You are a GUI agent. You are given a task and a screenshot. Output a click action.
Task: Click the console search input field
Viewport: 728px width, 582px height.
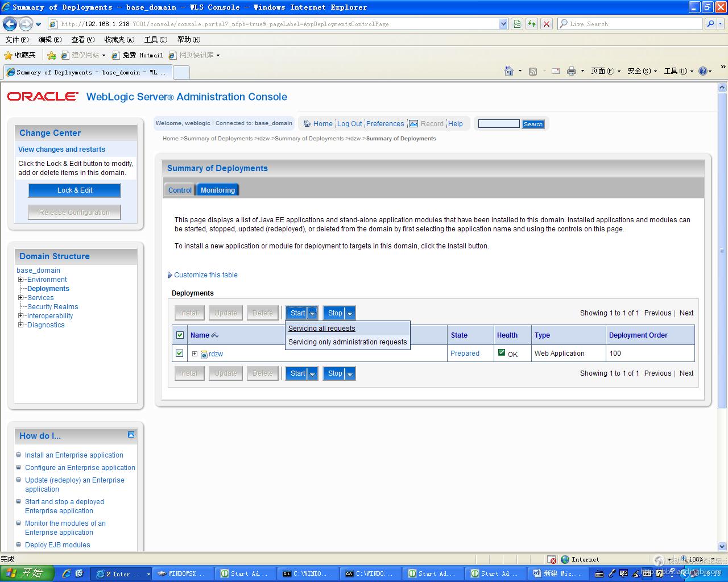pyautogui.click(x=498, y=124)
